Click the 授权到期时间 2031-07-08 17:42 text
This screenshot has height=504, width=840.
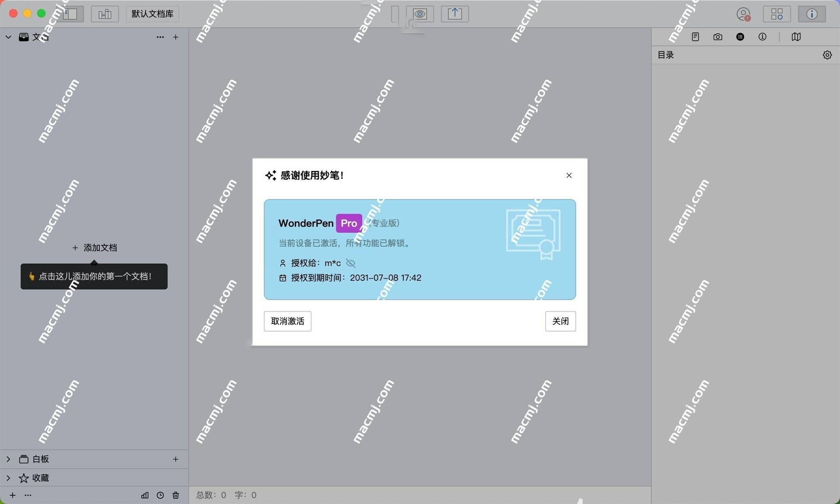pyautogui.click(x=356, y=278)
